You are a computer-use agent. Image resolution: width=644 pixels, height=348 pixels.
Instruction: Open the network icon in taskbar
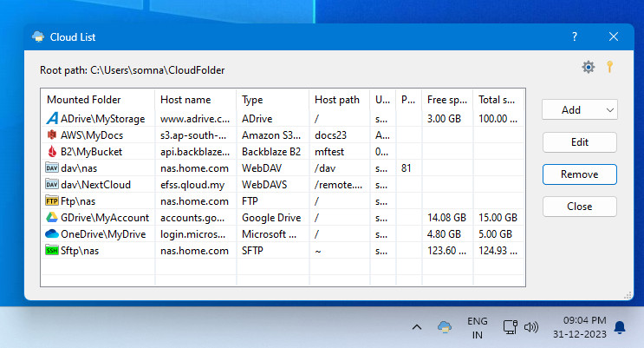click(x=511, y=327)
